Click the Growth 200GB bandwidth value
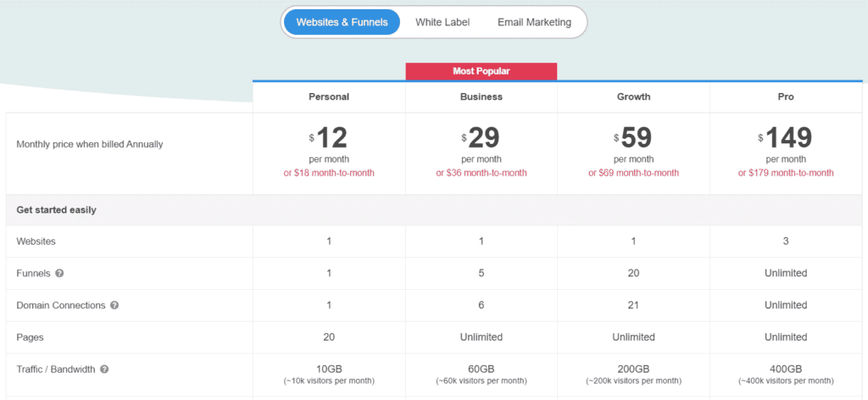 coord(633,369)
